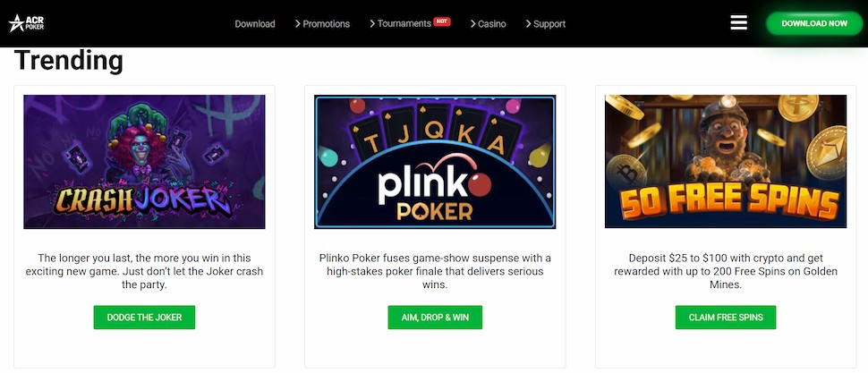Image resolution: width=868 pixels, height=373 pixels.
Task: Open the Download menu item
Action: click(255, 24)
